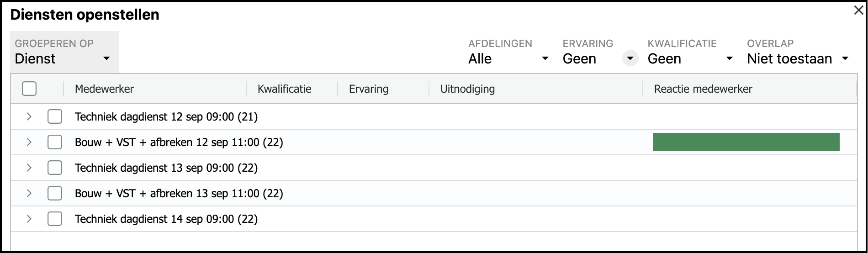Tick Bouw + VST + afbreken 13 sep checkbox

(55, 193)
